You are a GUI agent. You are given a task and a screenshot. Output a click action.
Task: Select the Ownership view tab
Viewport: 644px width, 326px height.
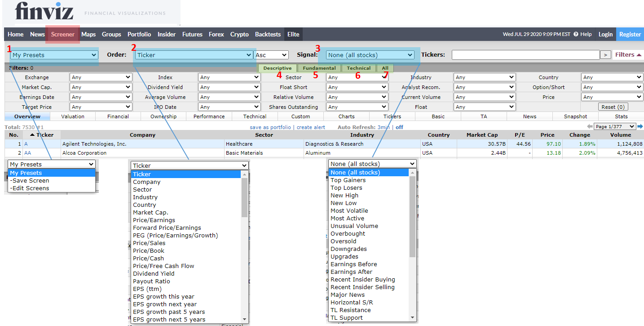pyautogui.click(x=163, y=116)
